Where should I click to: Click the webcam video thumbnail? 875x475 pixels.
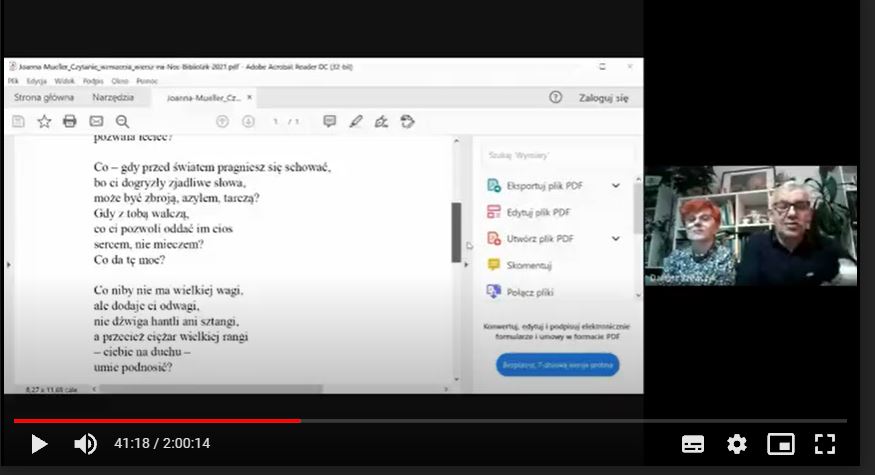pyautogui.click(x=751, y=225)
